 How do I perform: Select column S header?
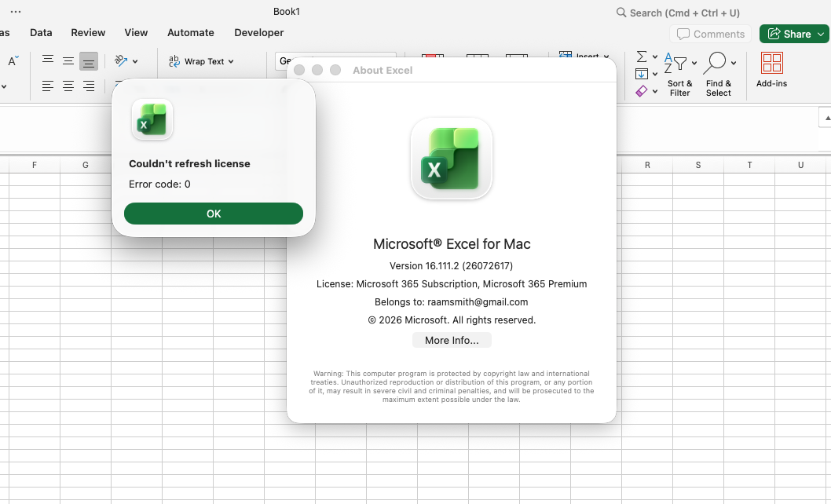pyautogui.click(x=698, y=165)
